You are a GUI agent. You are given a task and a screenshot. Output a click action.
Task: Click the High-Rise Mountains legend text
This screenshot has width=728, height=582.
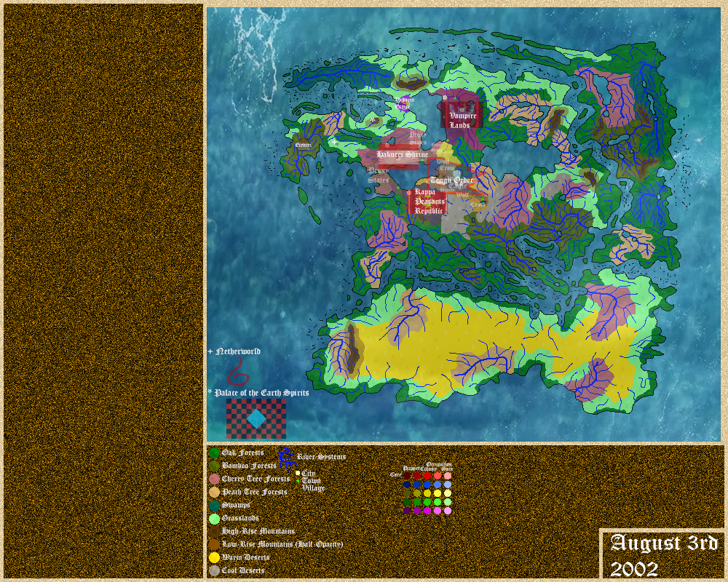coord(258,531)
